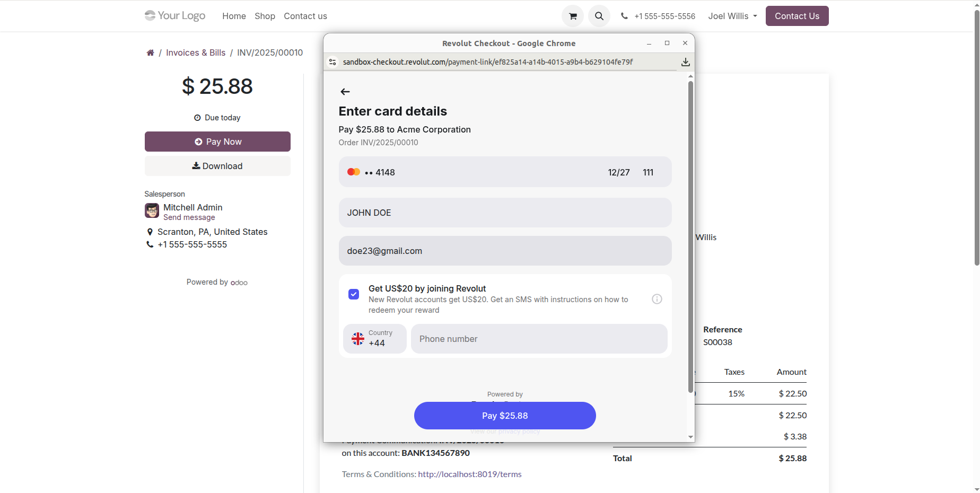This screenshot has width=980, height=493.
Task: Click the Send message link
Action: (x=189, y=217)
